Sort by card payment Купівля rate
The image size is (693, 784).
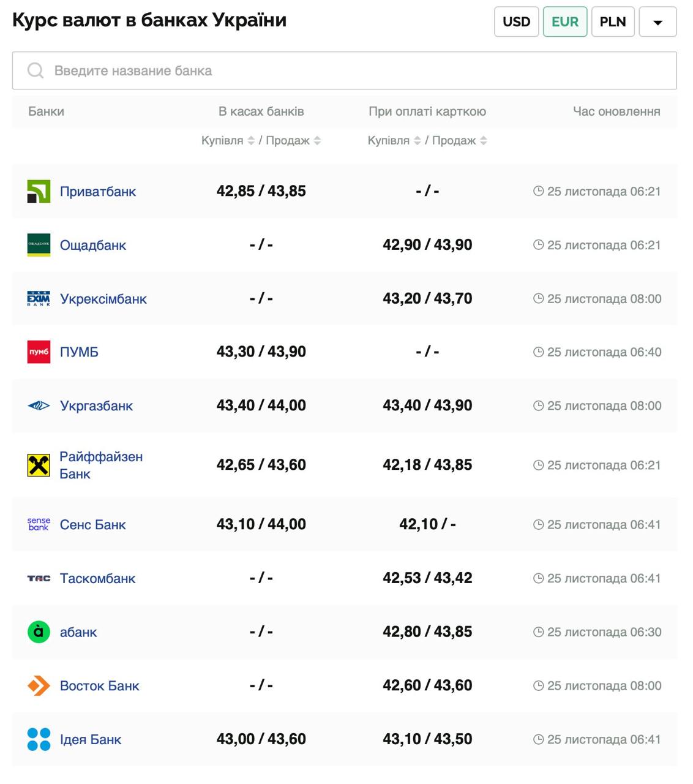418,141
